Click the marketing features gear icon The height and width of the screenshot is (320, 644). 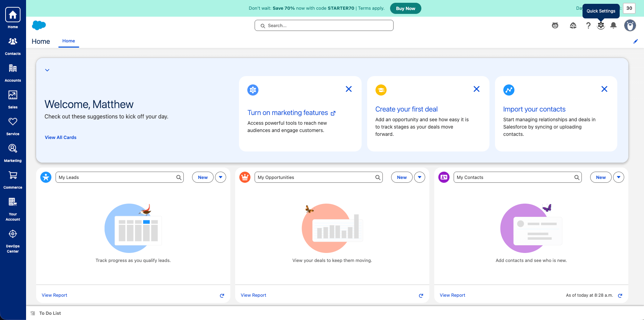tap(253, 90)
